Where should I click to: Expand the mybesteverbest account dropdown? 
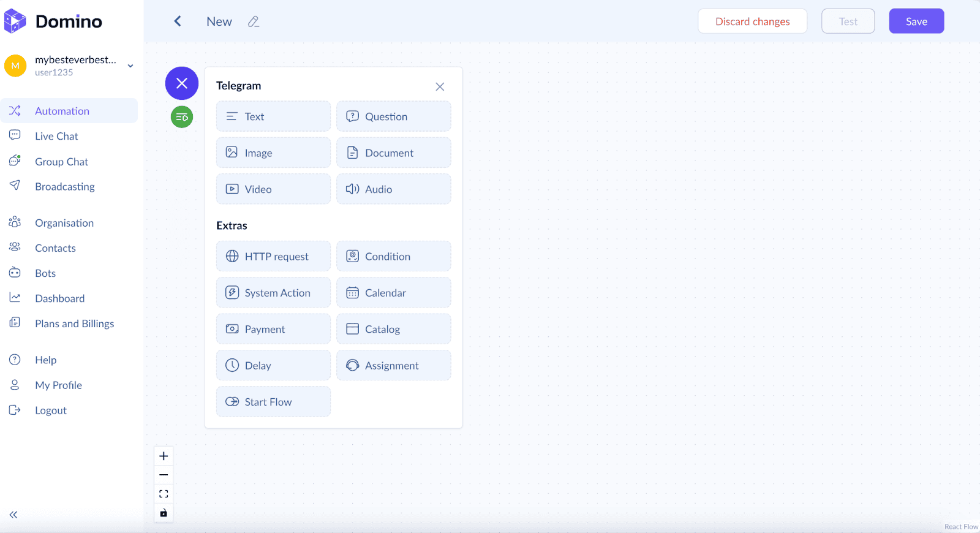pyautogui.click(x=130, y=66)
